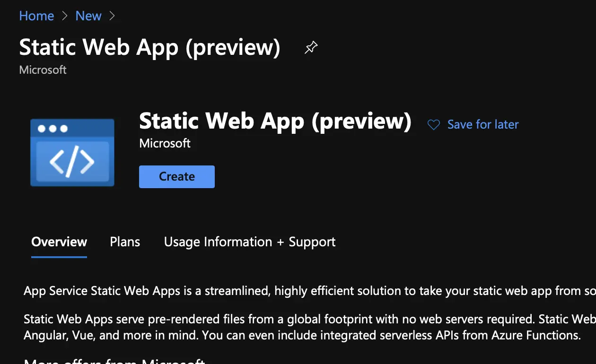This screenshot has width=596, height=364.
Task: Click the heart icon beside Save for later
Action: [433, 124]
